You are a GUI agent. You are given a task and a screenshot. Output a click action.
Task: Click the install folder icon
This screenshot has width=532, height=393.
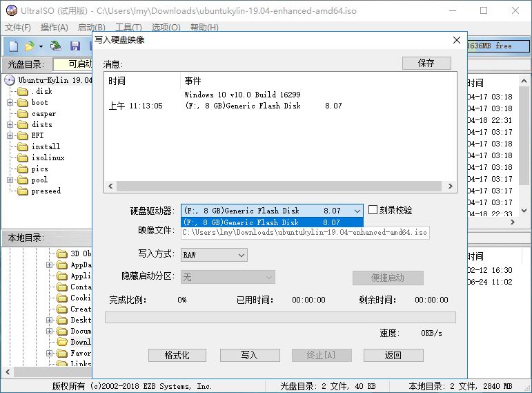(23, 146)
